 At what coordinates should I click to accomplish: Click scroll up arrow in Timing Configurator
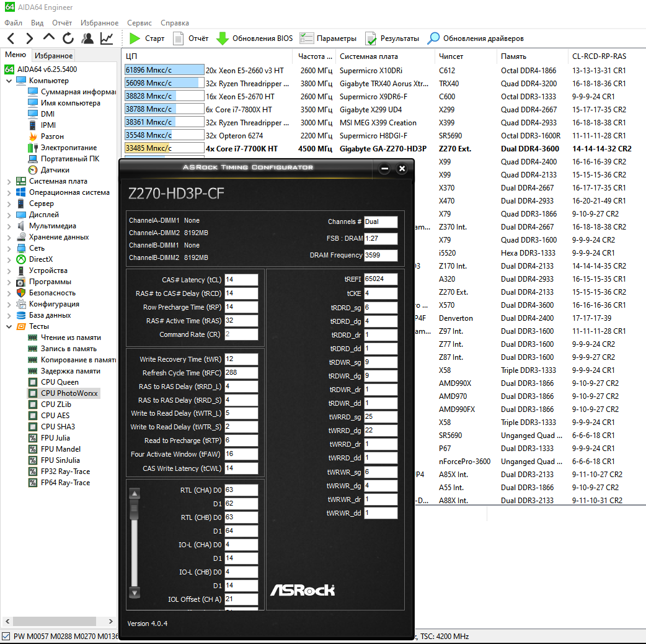pyautogui.click(x=135, y=493)
